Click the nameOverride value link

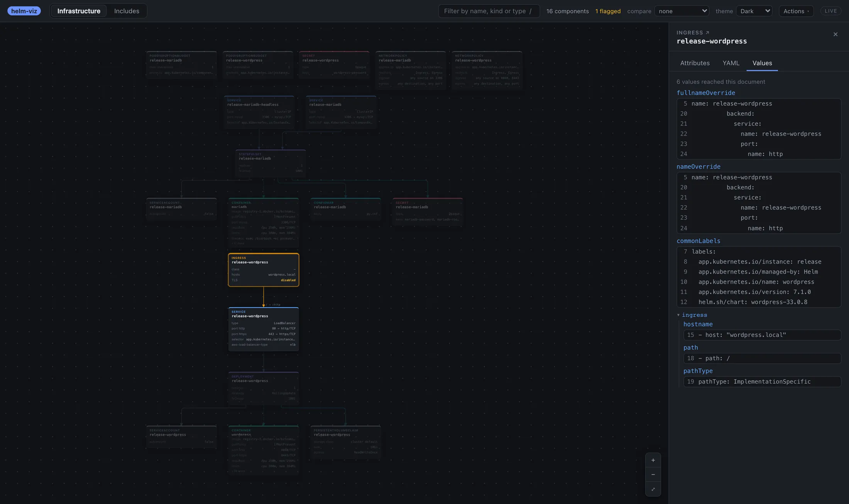[x=698, y=166]
